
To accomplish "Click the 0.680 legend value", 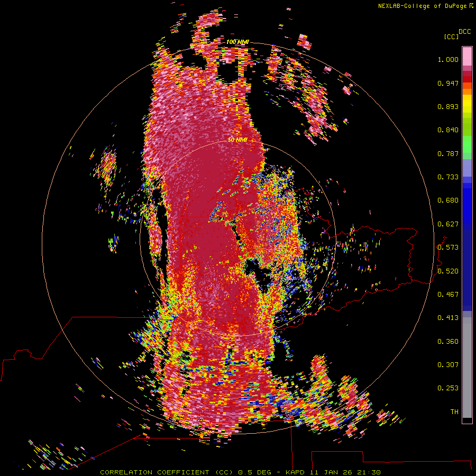I will click(448, 200).
